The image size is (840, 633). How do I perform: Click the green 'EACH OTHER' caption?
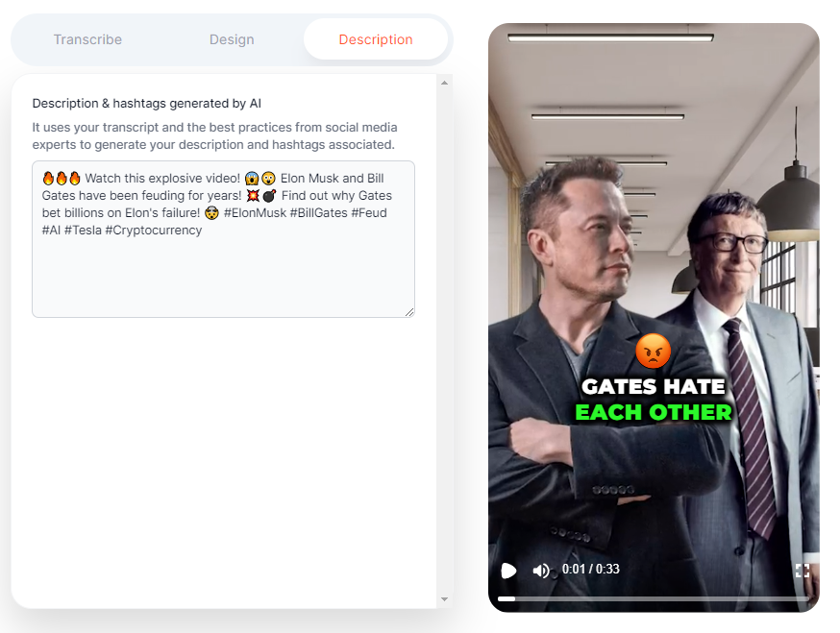point(653,412)
